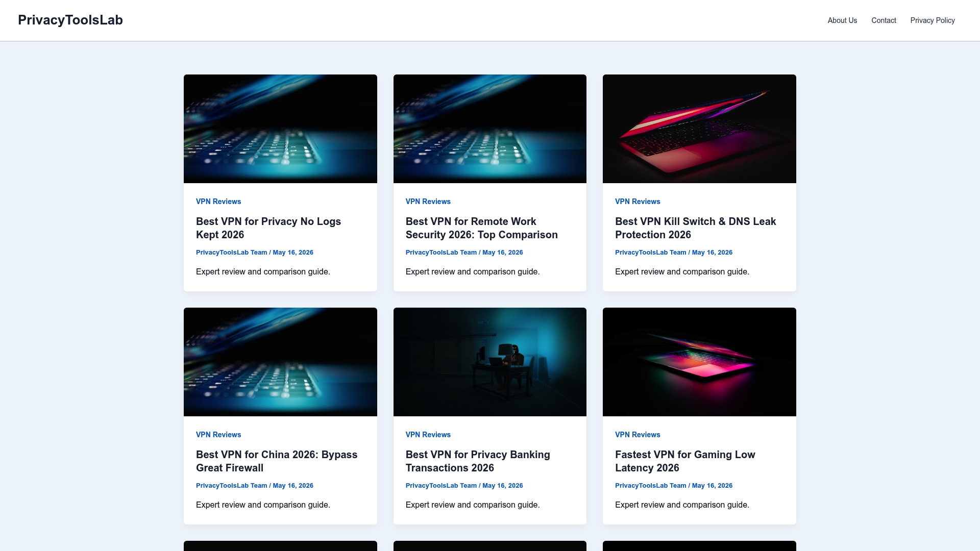This screenshot has height=551, width=980.
Task: Select VPN Reviews category on Gaming card
Action: pyautogui.click(x=638, y=435)
